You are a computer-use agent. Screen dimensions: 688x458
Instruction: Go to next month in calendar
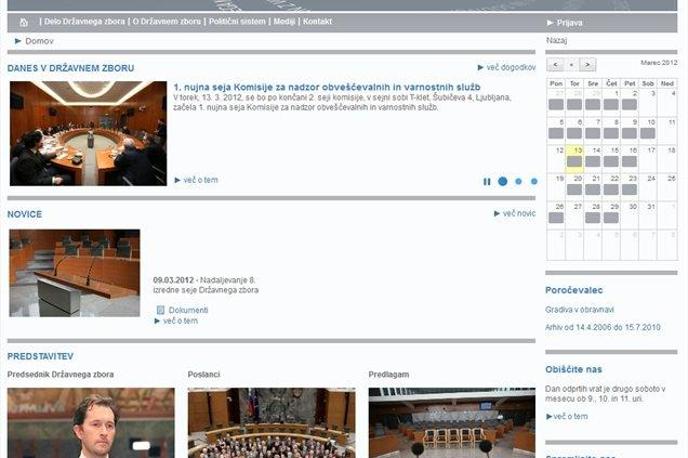[588, 65]
